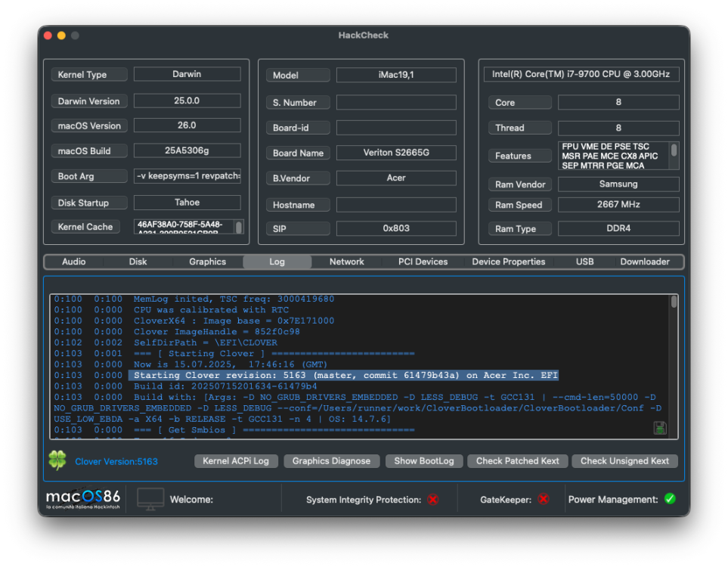Click Check Patched Kext
Viewport: 728px width, 567px height.
coord(518,461)
